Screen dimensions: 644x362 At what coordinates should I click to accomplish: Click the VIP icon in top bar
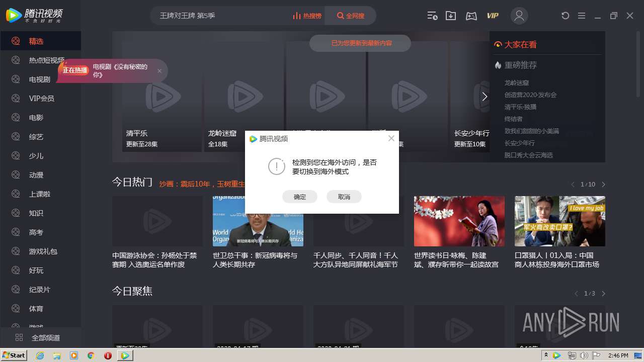point(493,16)
